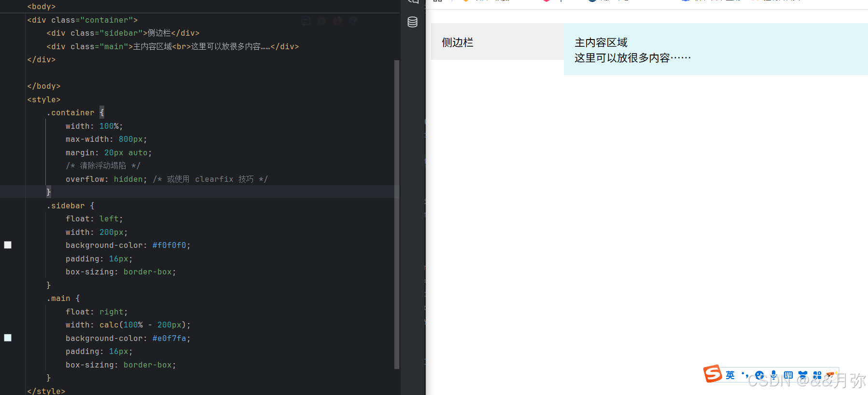Place cursor on ".sidebar {" selector line
868x395 pixels.
coord(70,206)
